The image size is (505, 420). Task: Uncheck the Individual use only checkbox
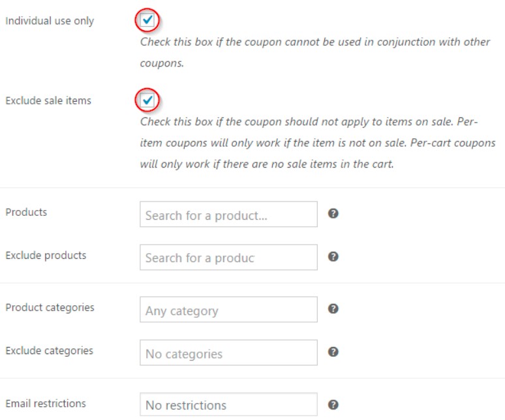click(x=147, y=20)
